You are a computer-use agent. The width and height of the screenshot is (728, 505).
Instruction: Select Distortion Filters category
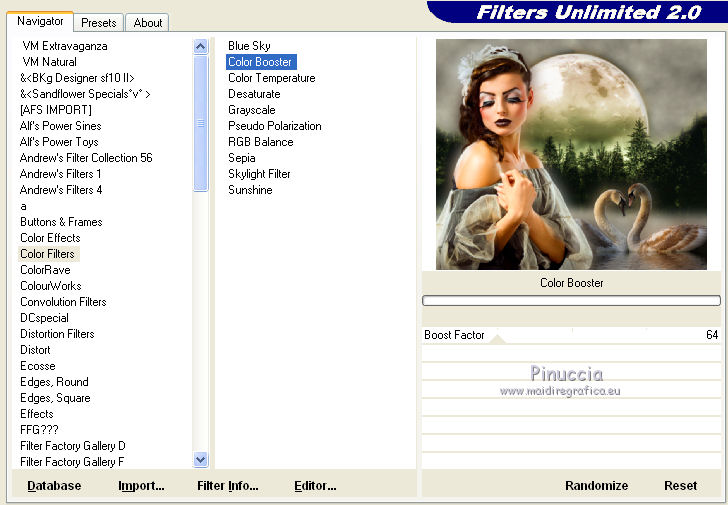tap(57, 334)
